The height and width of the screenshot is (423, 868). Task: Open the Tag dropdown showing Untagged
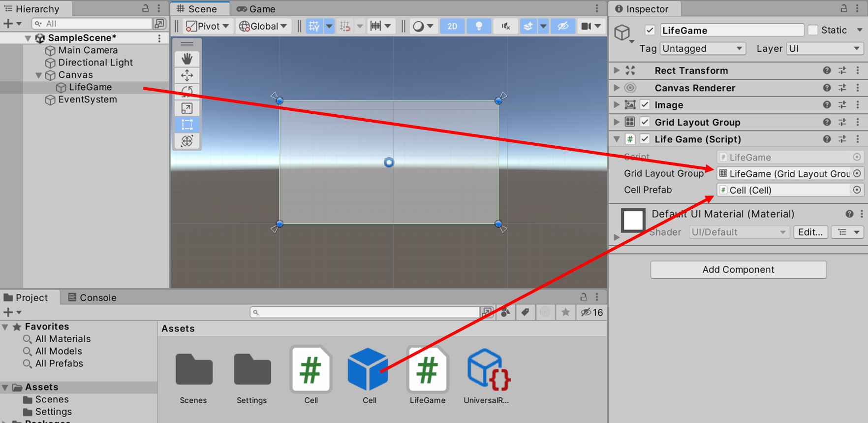[x=702, y=49]
